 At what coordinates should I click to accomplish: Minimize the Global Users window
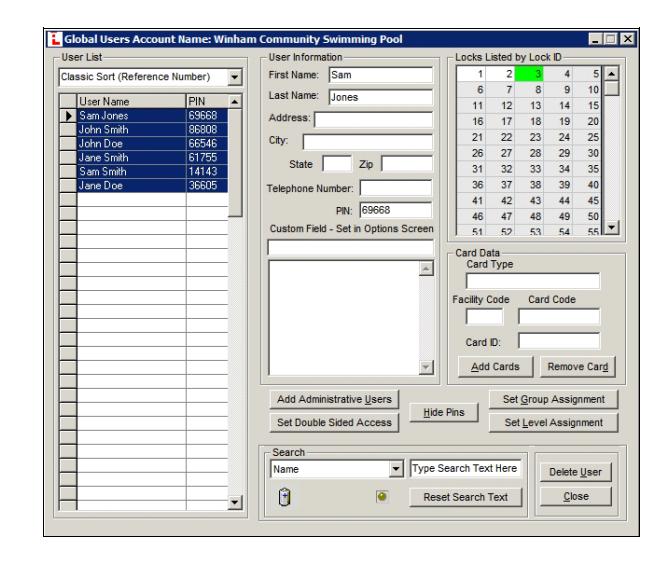tap(595, 39)
